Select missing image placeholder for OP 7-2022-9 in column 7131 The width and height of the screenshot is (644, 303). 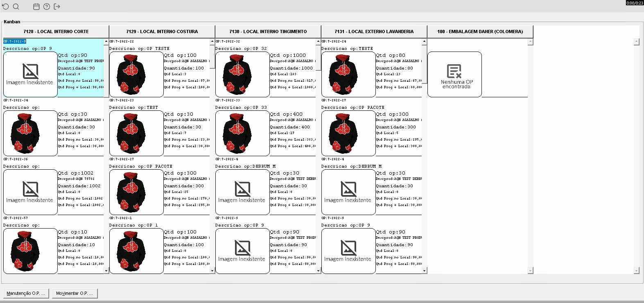[348, 251]
